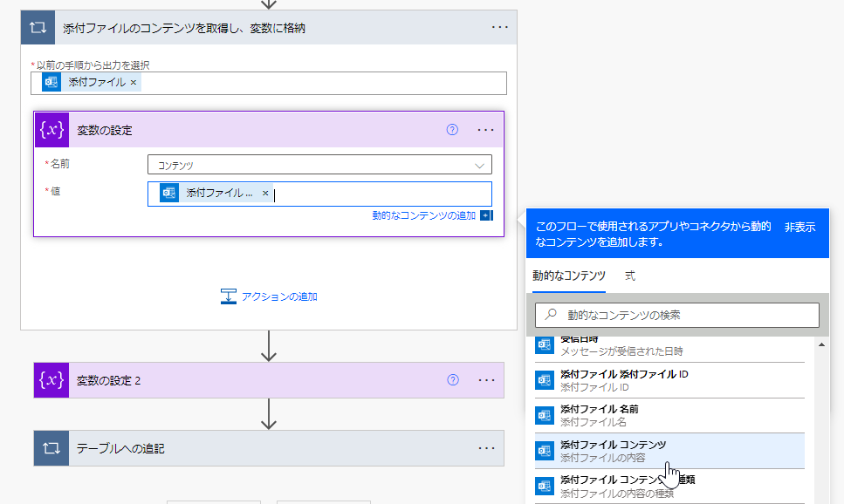Screen dimensions: 844x504
Task: Select 添付ファイル コンテンツの種類 item
Action: click(x=669, y=487)
